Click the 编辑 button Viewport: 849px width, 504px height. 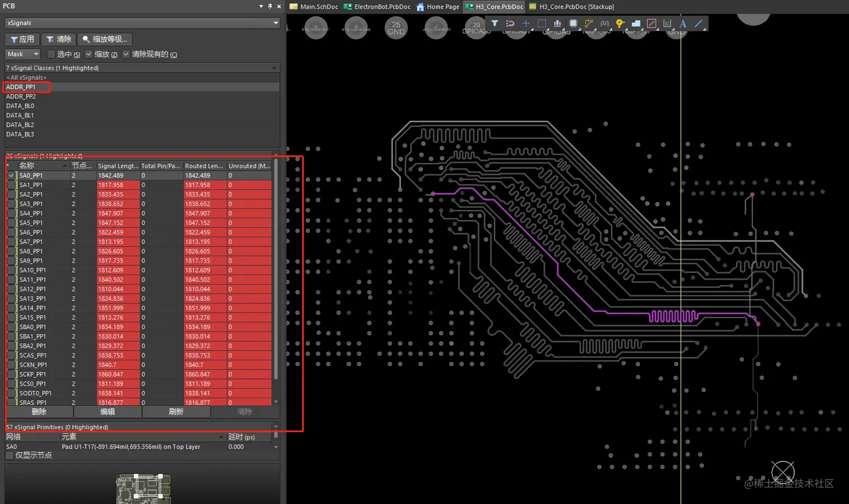click(108, 411)
